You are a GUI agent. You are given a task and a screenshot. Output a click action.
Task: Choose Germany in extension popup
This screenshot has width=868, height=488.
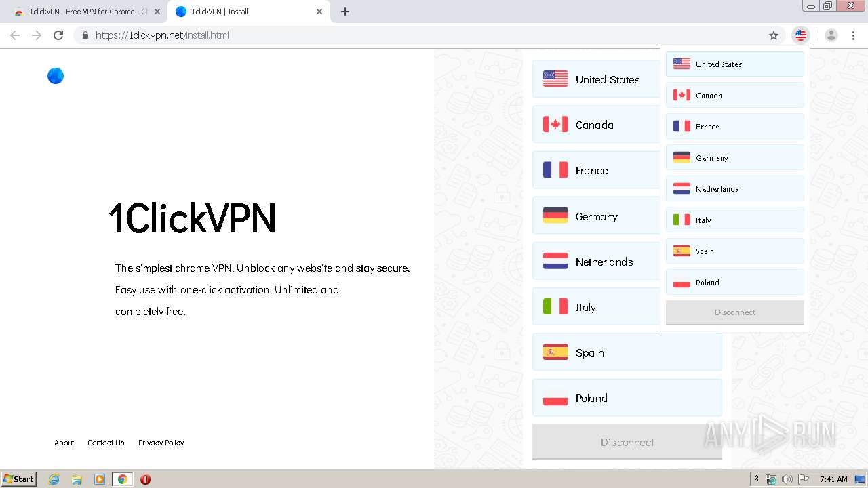click(735, 157)
